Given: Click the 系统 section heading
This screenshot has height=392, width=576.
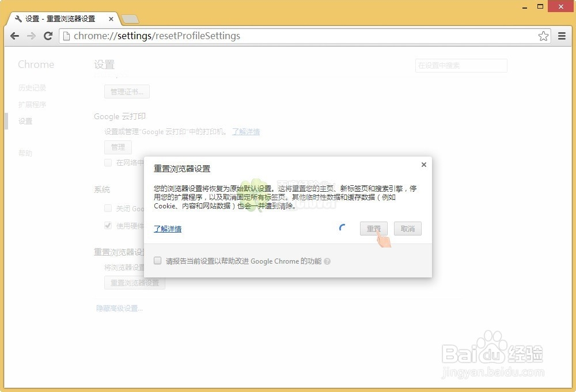Looking at the screenshot, I should pyautogui.click(x=102, y=189).
